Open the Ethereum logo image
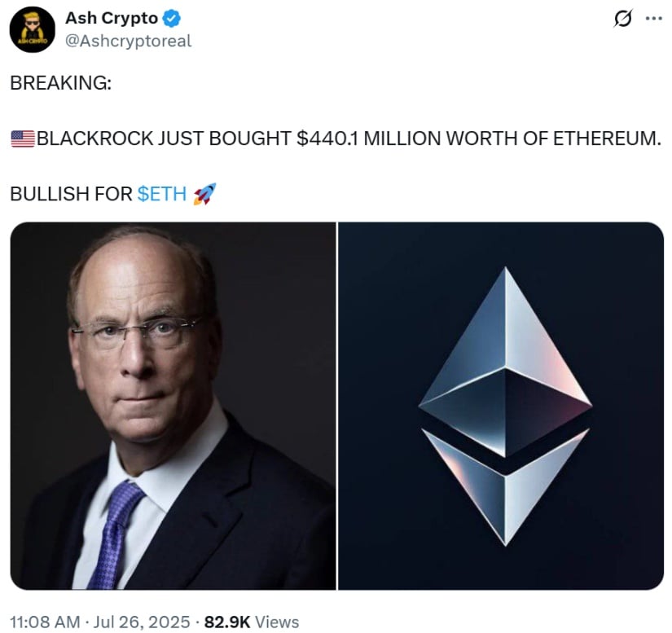Screen dimensions: 672x633 [501, 406]
